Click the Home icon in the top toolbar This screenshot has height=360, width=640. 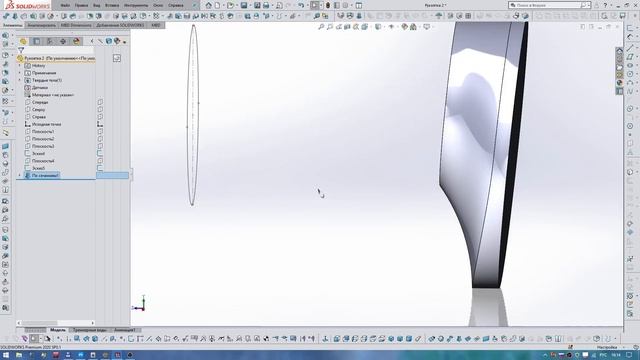[209, 5]
